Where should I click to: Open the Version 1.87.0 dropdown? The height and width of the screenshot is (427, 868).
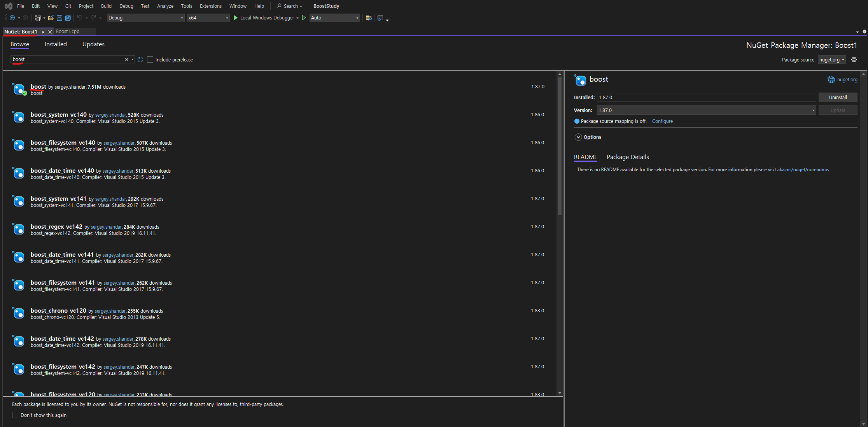point(706,110)
